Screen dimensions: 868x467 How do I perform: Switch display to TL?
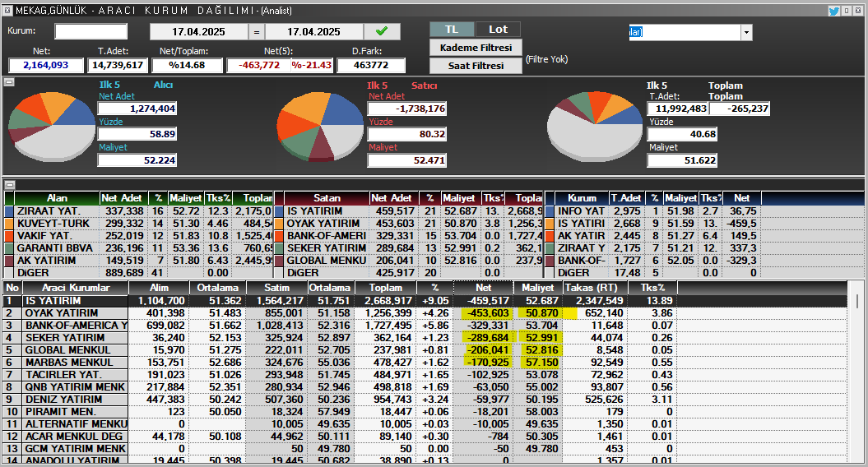pyautogui.click(x=452, y=30)
